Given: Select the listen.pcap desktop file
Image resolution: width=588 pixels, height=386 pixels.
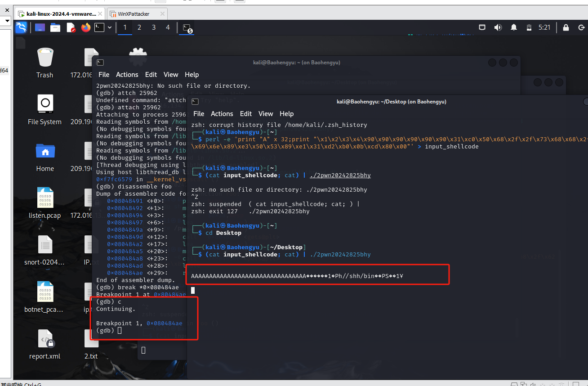Looking at the screenshot, I should [x=45, y=203].
